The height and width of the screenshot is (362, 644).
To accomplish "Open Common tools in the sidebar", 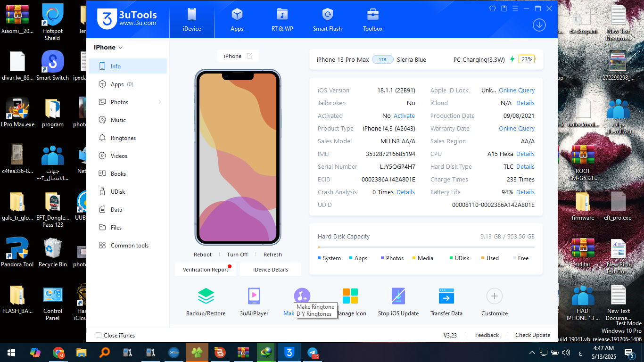I will [x=128, y=245].
